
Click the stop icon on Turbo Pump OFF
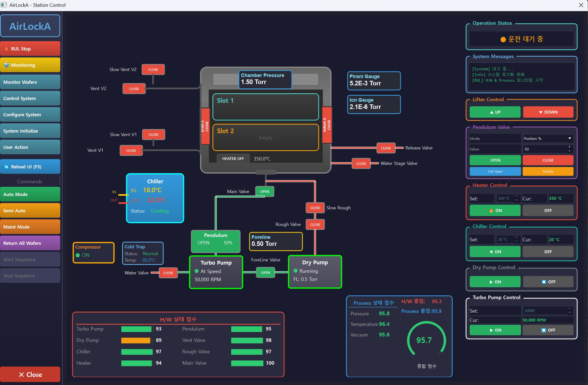543,330
